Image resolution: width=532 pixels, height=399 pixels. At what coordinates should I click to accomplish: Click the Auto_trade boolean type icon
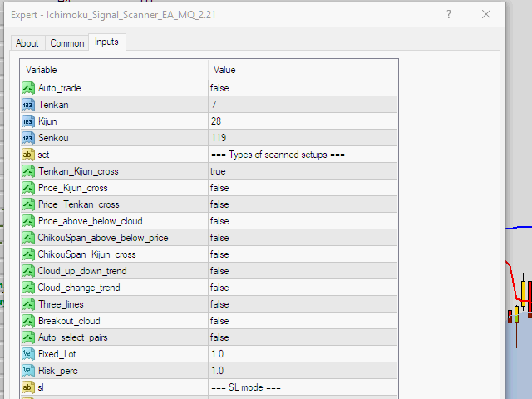tap(27, 88)
